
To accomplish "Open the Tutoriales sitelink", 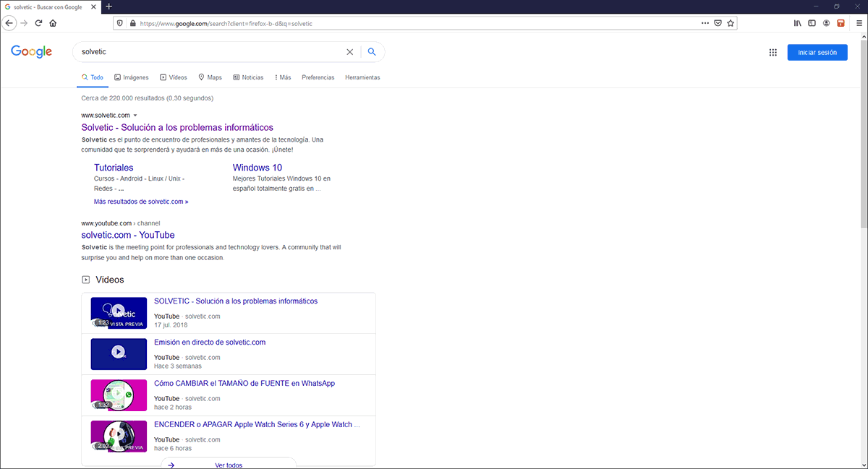I will pos(114,168).
